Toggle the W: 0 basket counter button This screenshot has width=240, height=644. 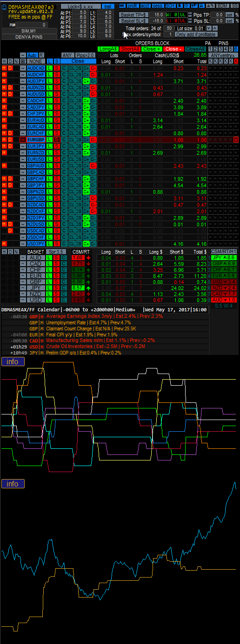(x=172, y=15)
